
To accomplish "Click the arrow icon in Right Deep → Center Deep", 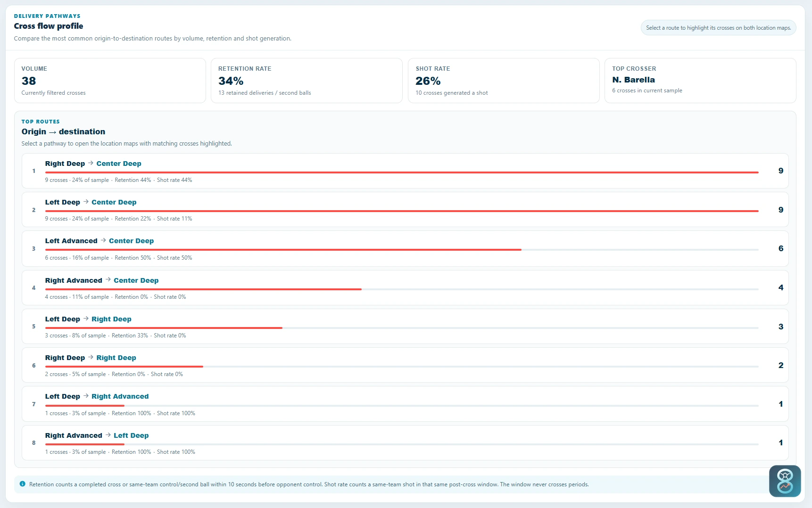I will (91, 163).
